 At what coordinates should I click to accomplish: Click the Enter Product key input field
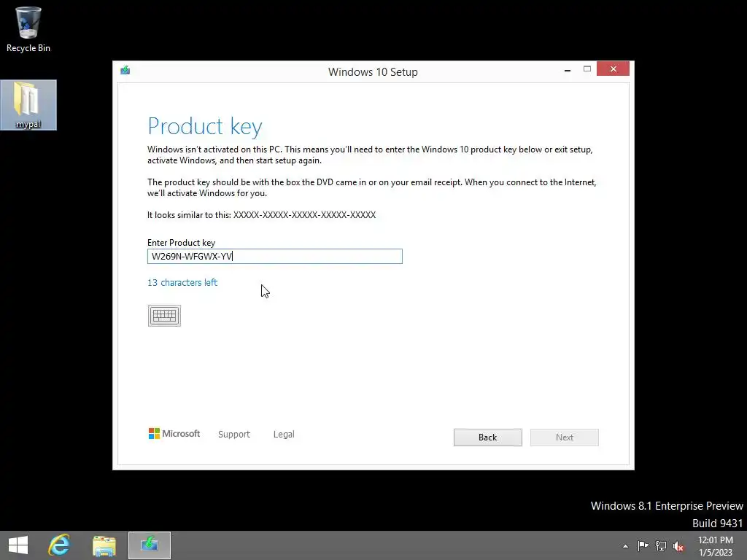click(275, 256)
